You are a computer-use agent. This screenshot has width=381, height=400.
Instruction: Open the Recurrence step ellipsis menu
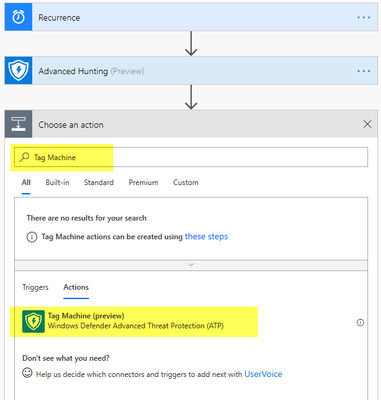click(x=363, y=18)
